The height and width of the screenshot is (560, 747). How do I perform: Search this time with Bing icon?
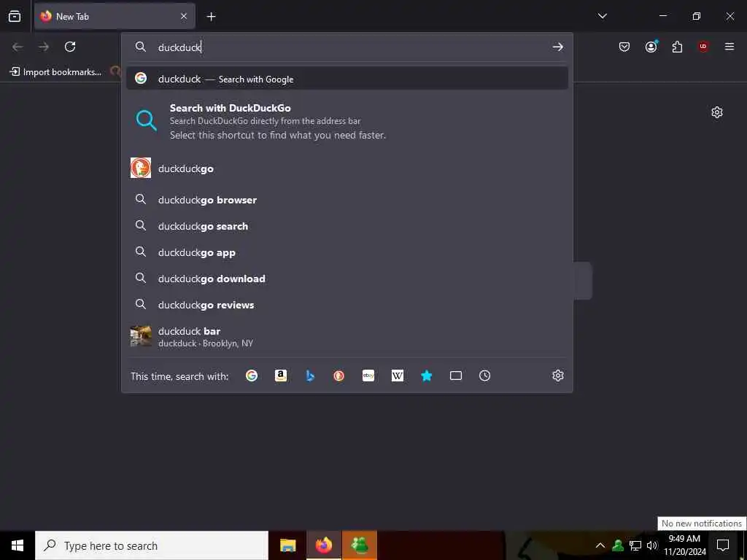pos(310,376)
